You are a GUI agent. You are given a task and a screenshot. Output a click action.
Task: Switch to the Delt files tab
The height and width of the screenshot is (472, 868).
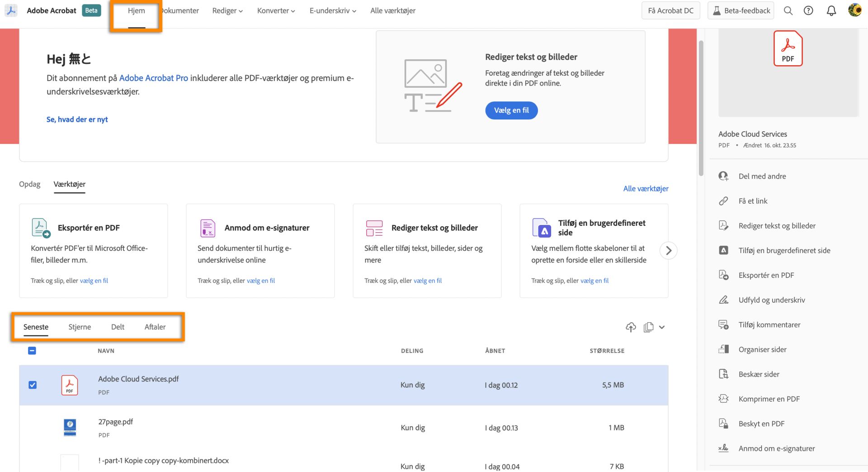tap(118, 327)
